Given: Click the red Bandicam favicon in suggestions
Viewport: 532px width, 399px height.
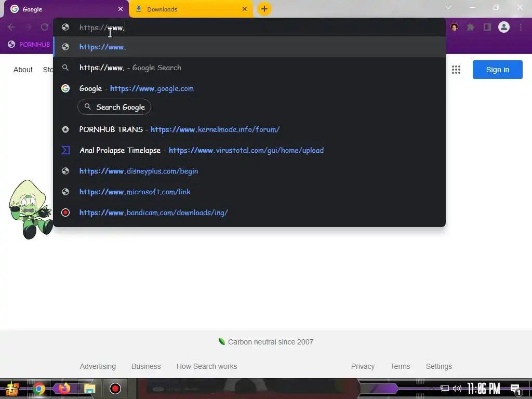Looking at the screenshot, I should (65, 212).
